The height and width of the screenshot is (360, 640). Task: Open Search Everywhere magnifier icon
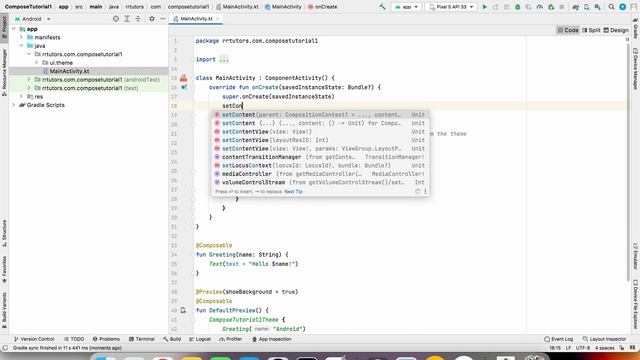coord(611,7)
